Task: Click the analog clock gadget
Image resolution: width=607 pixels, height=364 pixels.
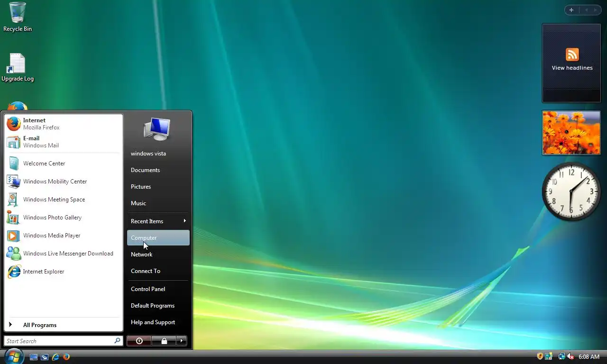Action: click(x=571, y=191)
